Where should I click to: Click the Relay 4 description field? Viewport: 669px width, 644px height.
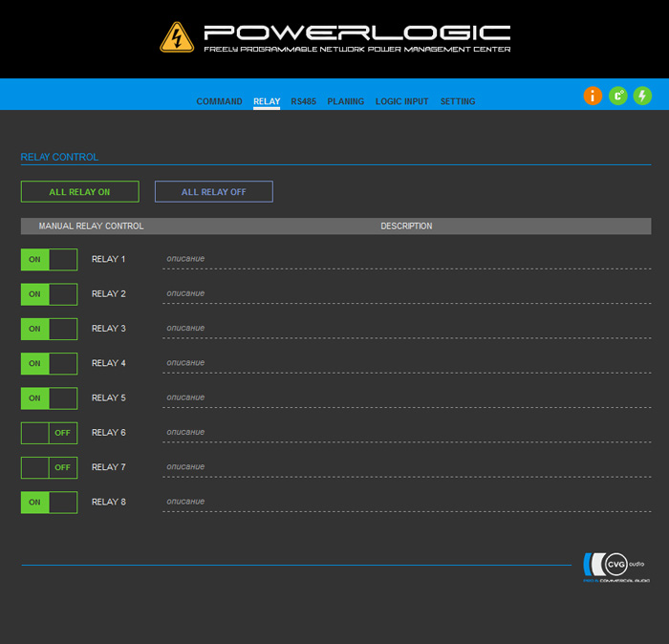pyautogui.click(x=406, y=363)
